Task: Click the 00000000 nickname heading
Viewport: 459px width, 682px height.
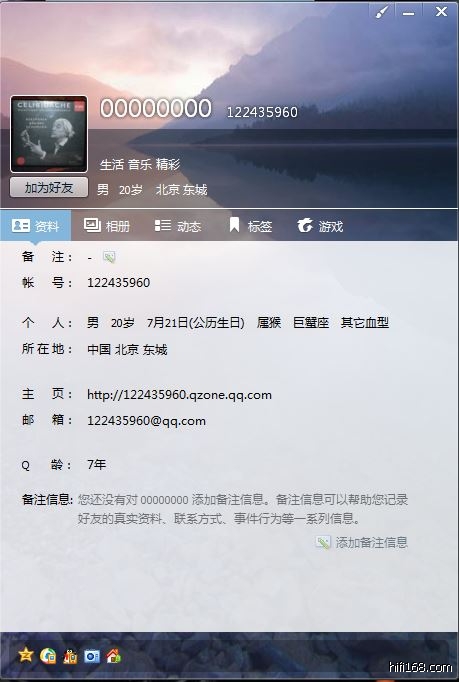Action: [156, 108]
